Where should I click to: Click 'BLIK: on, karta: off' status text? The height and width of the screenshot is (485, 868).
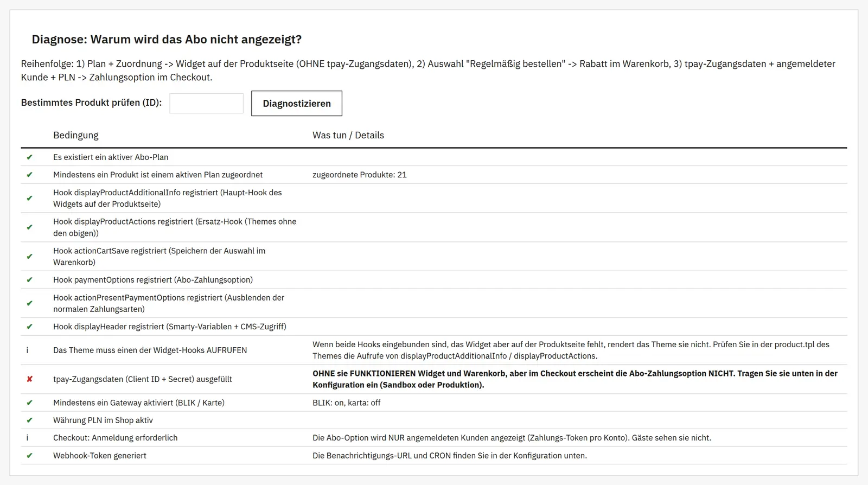[347, 403]
